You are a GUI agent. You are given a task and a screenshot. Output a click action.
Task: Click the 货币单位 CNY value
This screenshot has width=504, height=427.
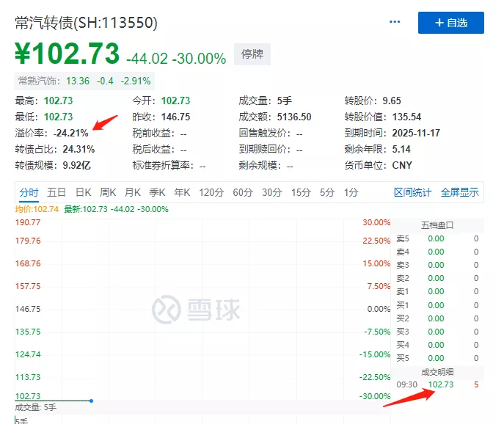(402, 165)
